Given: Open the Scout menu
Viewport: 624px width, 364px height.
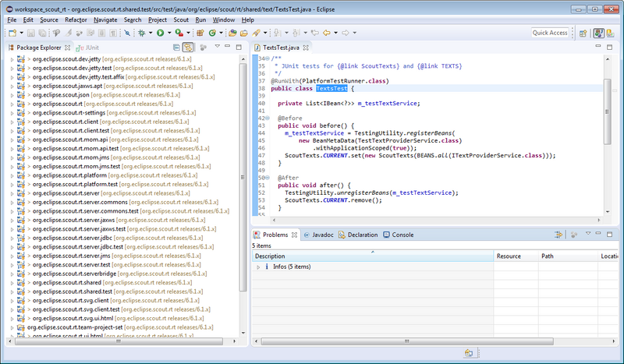Looking at the screenshot, I should point(181,20).
